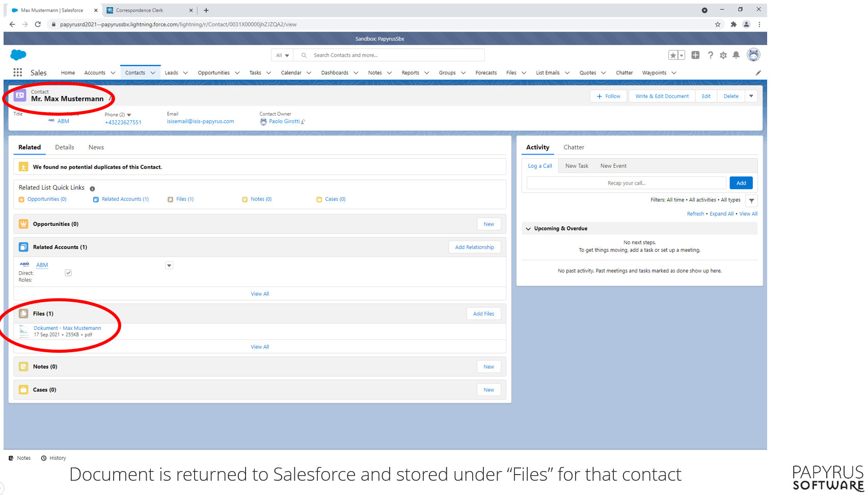Click the Add Relationship button

tap(474, 247)
